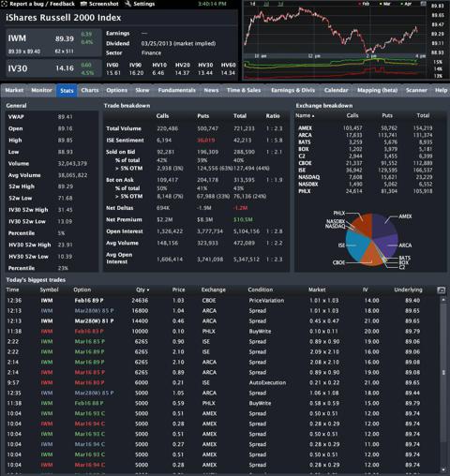Sort biggest trades by Condition column
This screenshot has height=476, width=450.
tap(261, 290)
